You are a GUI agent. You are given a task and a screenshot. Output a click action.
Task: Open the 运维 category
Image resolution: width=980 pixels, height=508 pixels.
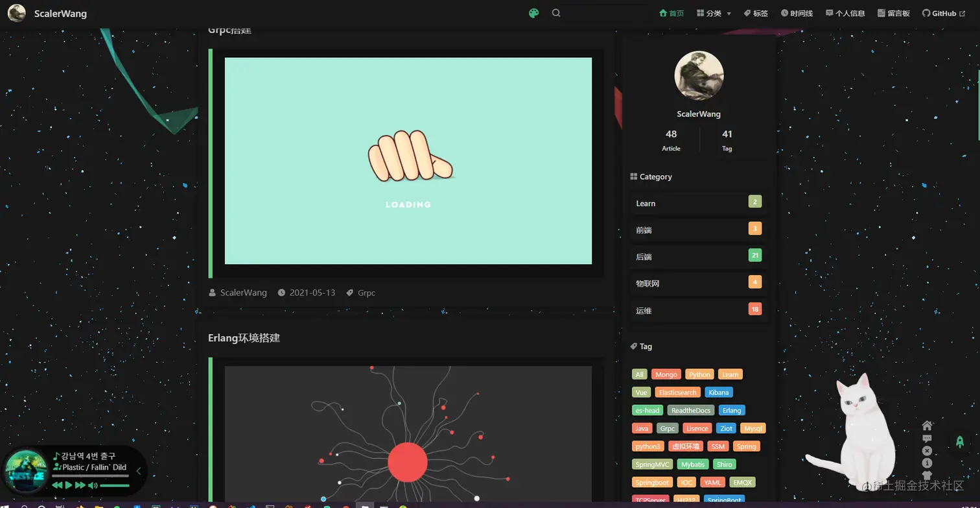[x=699, y=310]
